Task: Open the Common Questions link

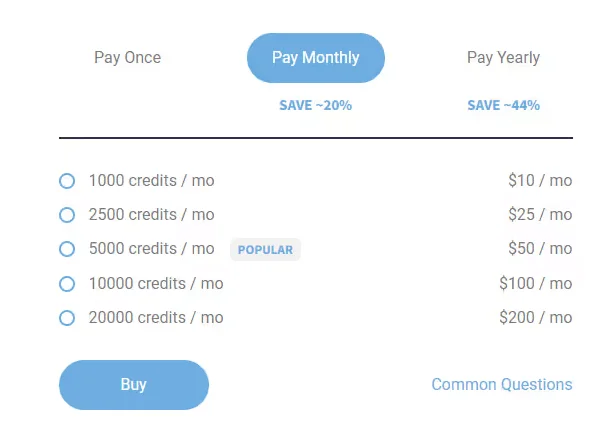Action: (501, 384)
